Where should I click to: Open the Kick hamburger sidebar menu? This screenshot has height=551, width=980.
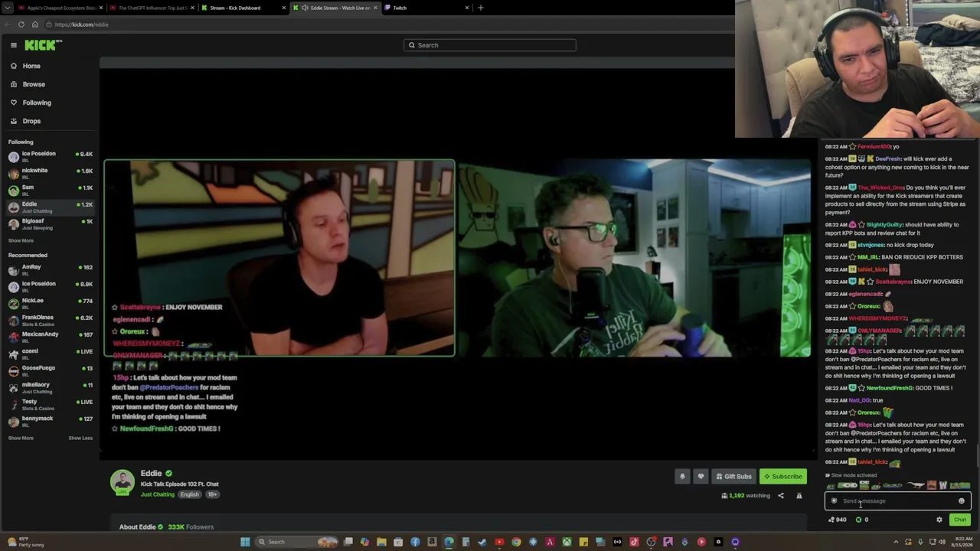pyautogui.click(x=14, y=45)
